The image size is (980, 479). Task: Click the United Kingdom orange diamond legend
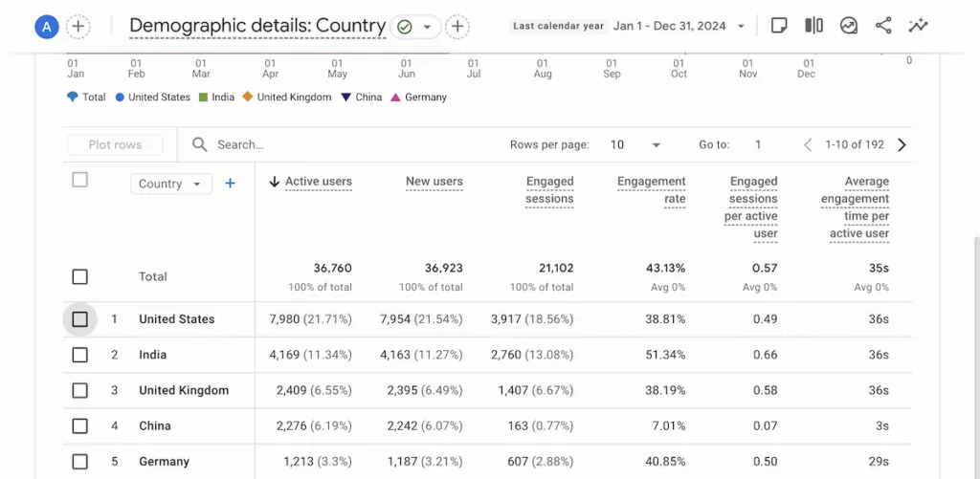[248, 97]
